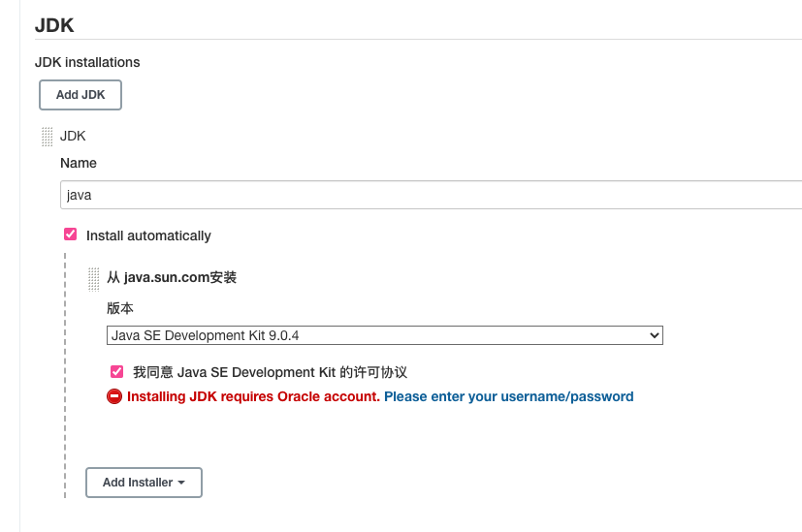This screenshot has width=802, height=532.
Task: Click the 版本 version label
Action: 120,308
